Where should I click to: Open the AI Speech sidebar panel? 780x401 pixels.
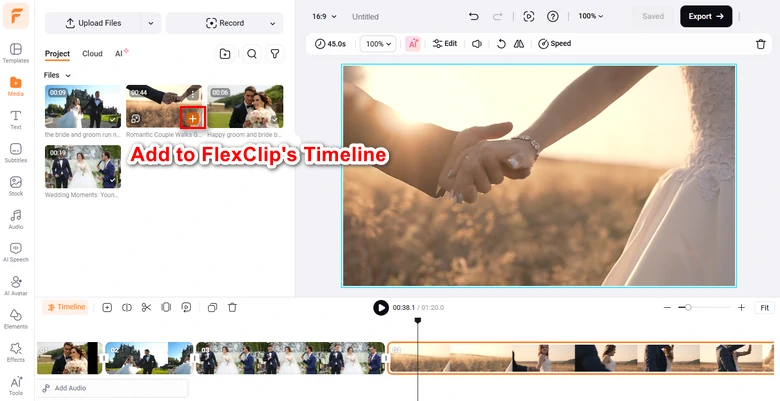click(x=16, y=253)
